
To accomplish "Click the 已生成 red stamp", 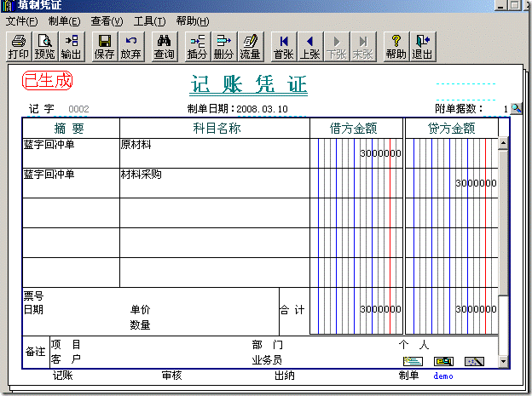I will [47, 81].
